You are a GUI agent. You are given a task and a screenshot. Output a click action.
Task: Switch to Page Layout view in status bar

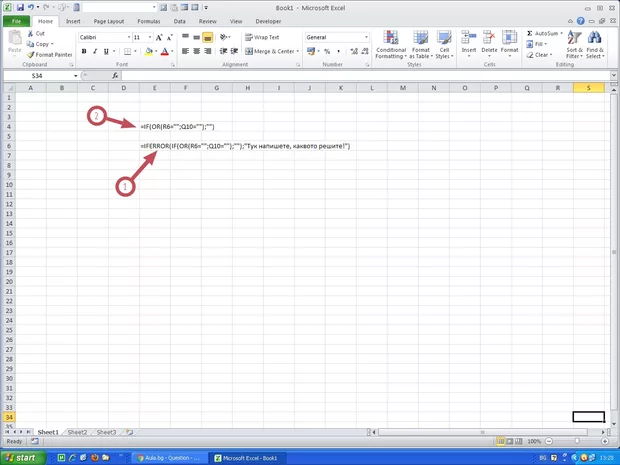point(510,441)
